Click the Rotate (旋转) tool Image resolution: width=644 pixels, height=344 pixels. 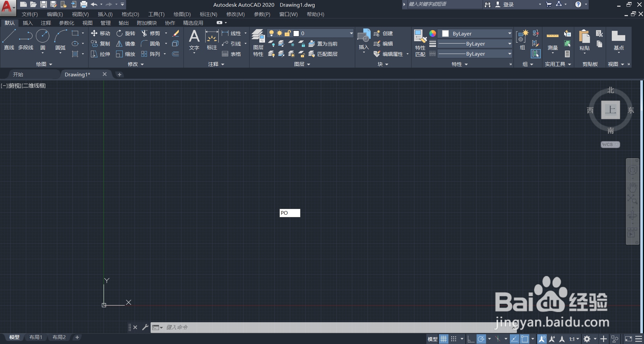(x=126, y=33)
